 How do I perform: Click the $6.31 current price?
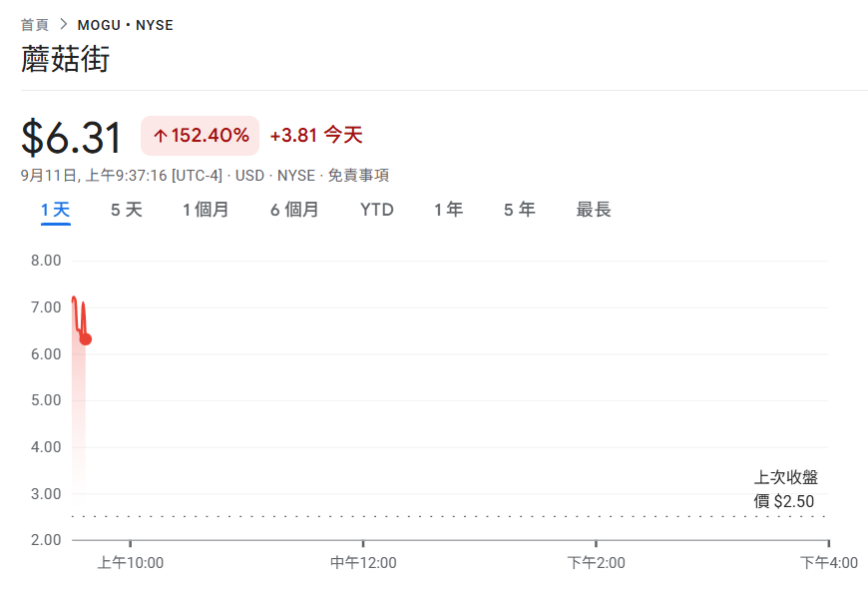72,137
